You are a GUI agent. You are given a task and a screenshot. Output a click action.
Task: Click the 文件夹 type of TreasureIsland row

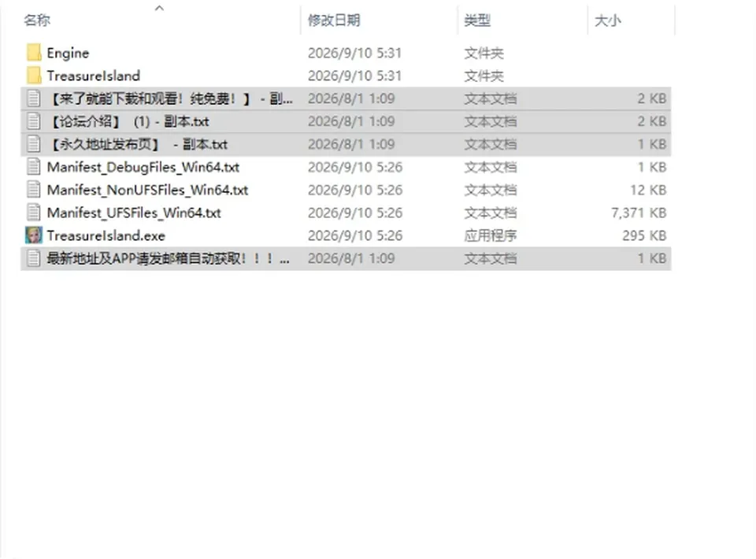[x=484, y=76]
